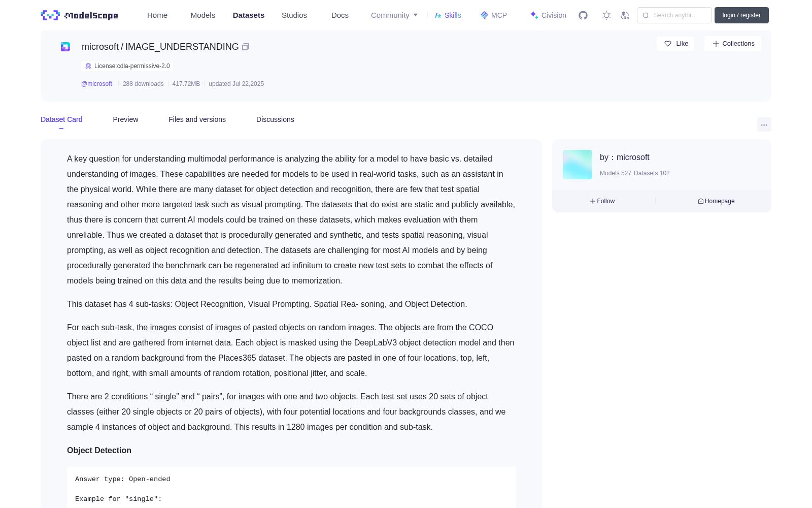The width and height of the screenshot is (812, 508).
Task: Click the "Answer type: Open-ended" code line
Action: pyautogui.click(x=123, y=479)
